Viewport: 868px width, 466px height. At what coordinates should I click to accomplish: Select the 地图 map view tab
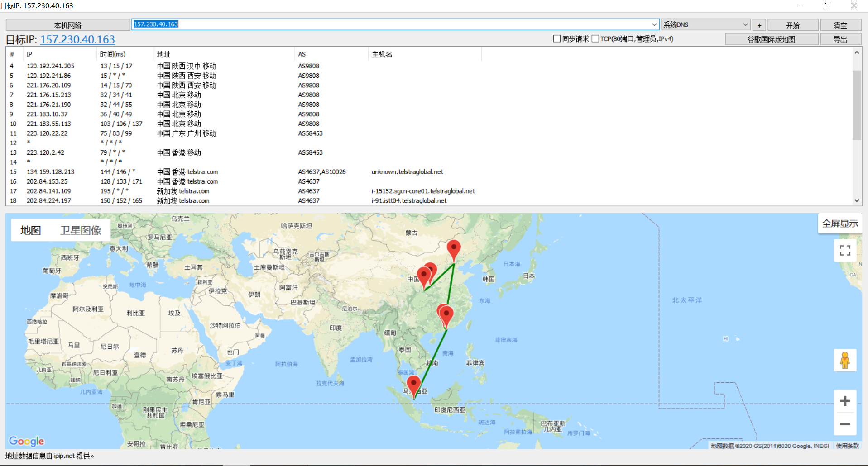point(31,230)
